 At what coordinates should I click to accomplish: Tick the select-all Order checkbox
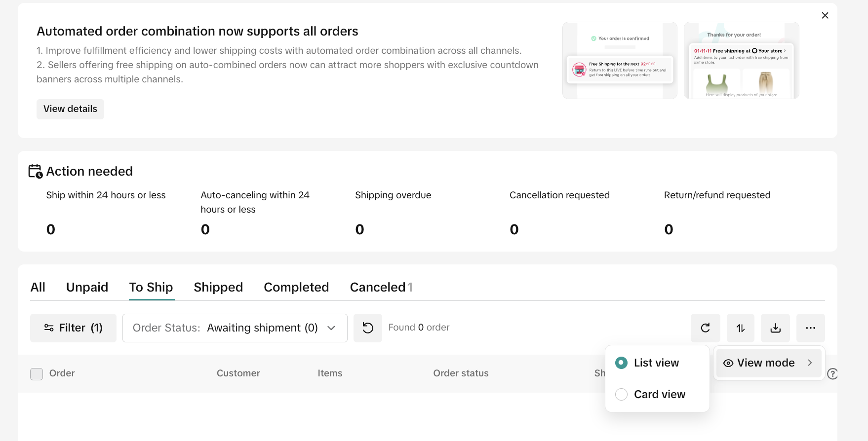coord(37,374)
